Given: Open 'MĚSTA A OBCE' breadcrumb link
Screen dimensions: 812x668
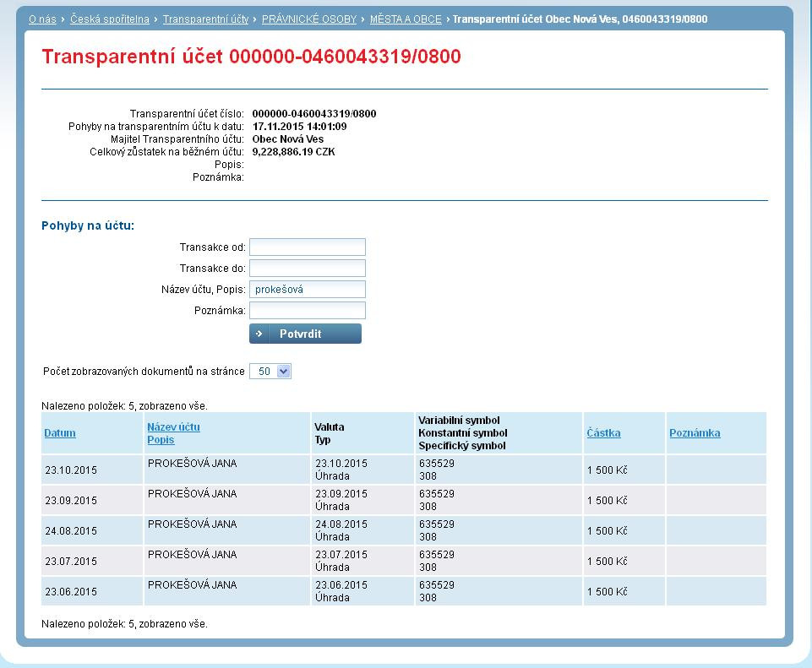Looking at the screenshot, I should pyautogui.click(x=406, y=19).
